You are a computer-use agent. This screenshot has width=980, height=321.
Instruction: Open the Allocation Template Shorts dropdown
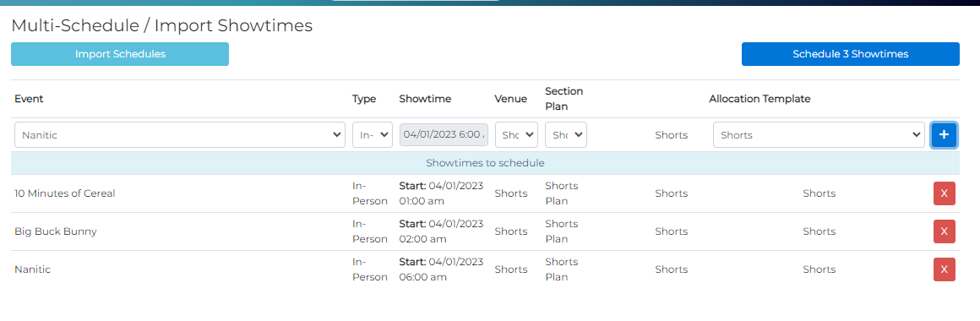pyautogui.click(x=819, y=135)
